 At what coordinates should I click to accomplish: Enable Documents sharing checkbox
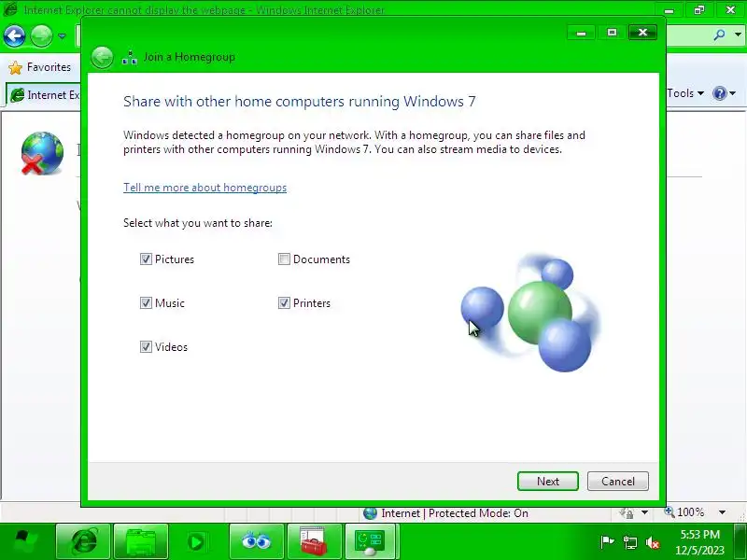pos(284,259)
